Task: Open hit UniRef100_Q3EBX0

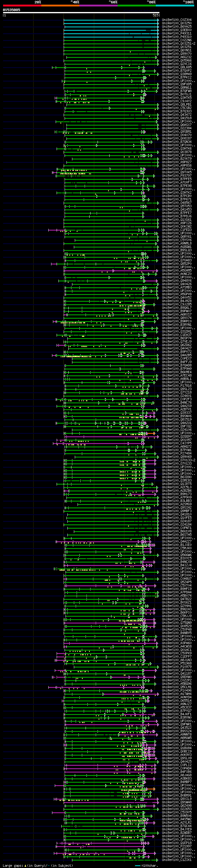Action: pyautogui.click(x=176, y=30)
